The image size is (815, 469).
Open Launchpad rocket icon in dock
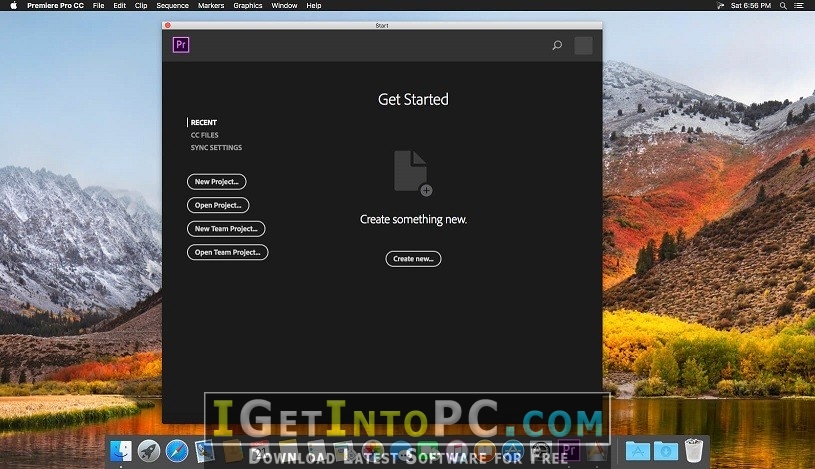[x=149, y=450]
